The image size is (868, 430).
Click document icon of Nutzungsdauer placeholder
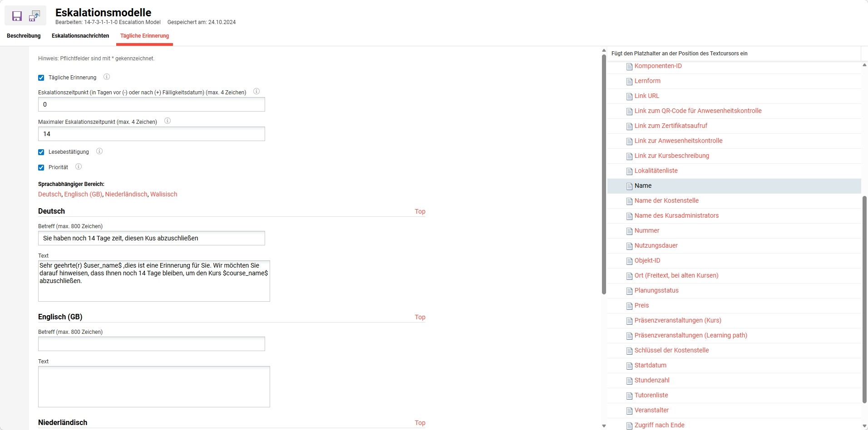(x=629, y=246)
